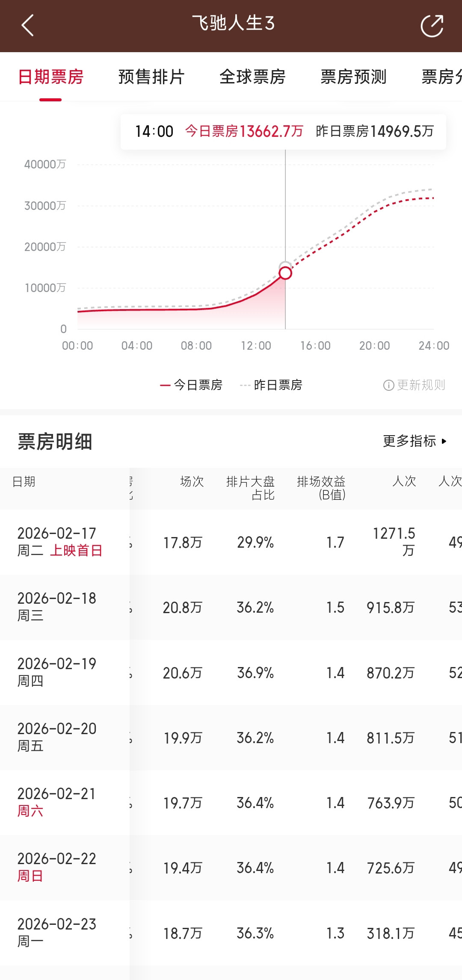This screenshot has height=980, width=462.
Task: Select the 2026-02-20 周五 row
Action: coord(231,738)
